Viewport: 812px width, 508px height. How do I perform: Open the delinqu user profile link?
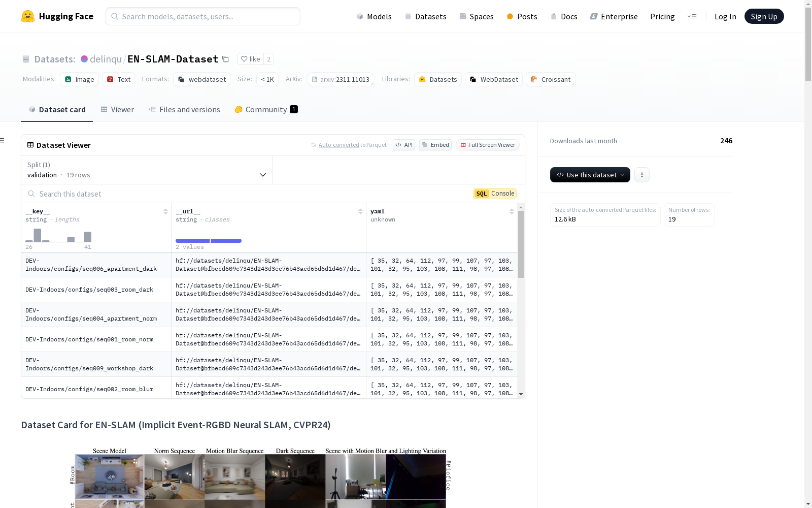click(x=106, y=59)
